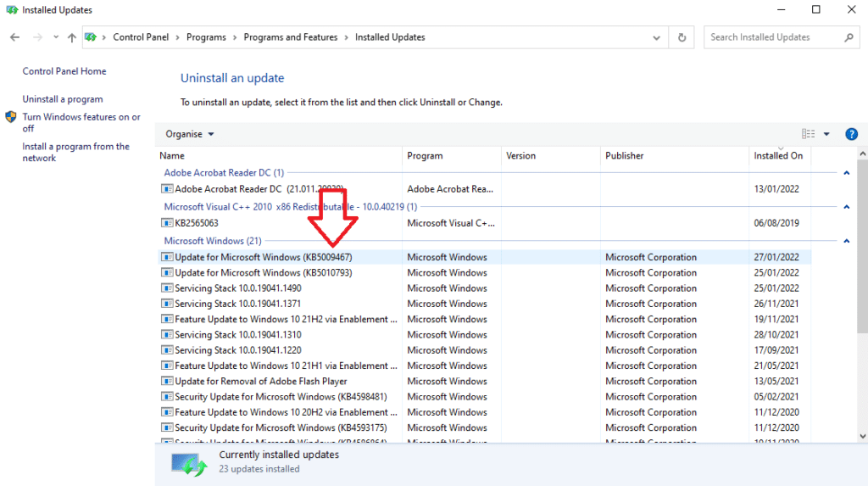Navigate to Programs and Features breadcrumb
Viewport: 868px width, 486px height.
(291, 37)
